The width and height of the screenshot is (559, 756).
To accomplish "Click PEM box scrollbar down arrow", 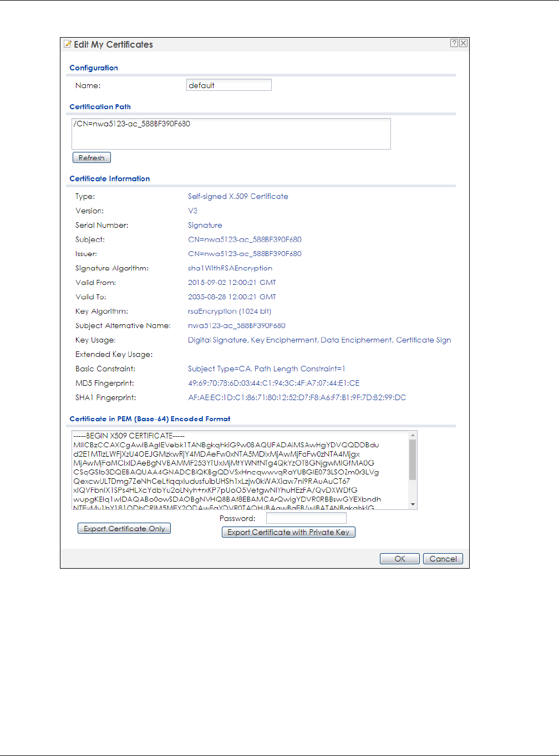I will click(413, 504).
